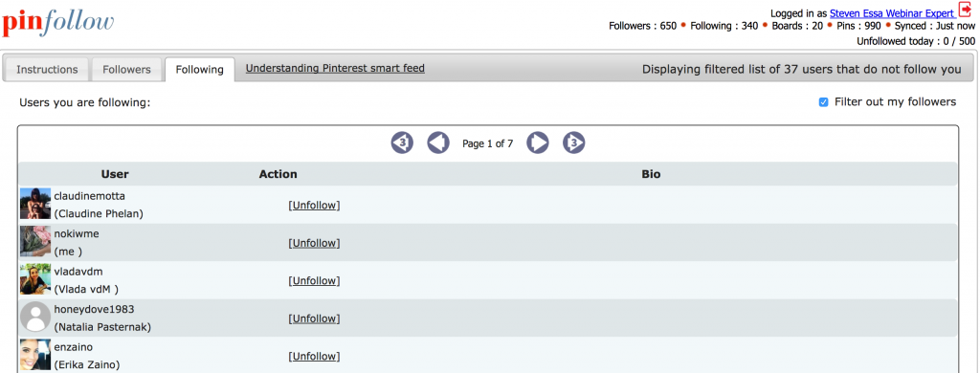This screenshot has height=373, width=980.
Task: Go to previous page arrow
Action: point(438,143)
